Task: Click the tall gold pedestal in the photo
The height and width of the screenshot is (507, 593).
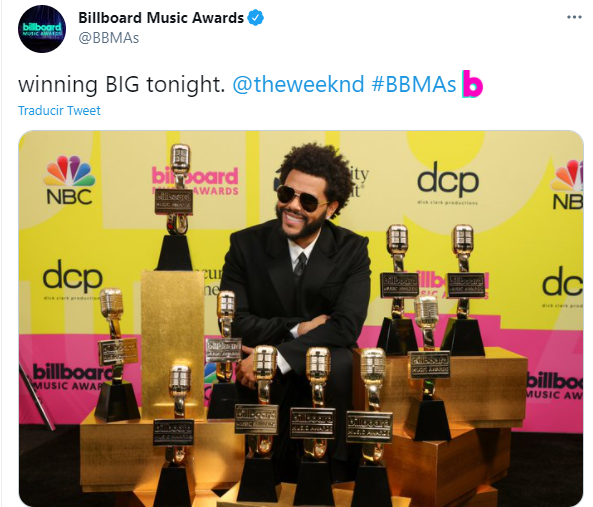Action: (173, 343)
